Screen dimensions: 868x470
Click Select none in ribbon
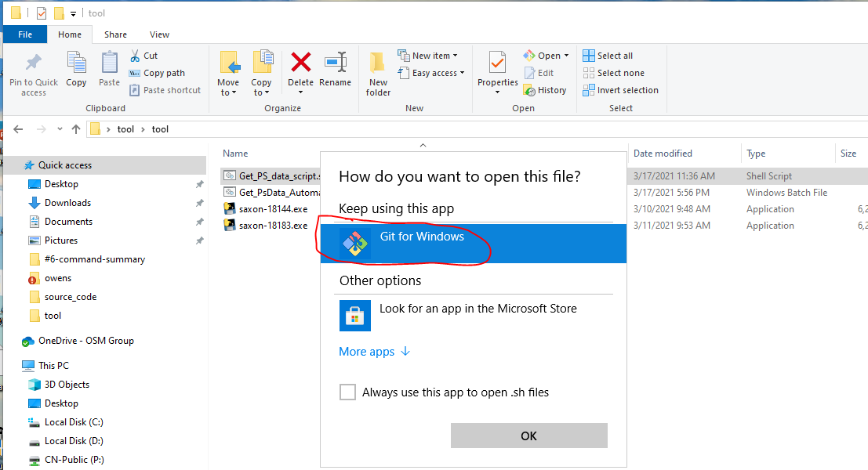point(613,73)
